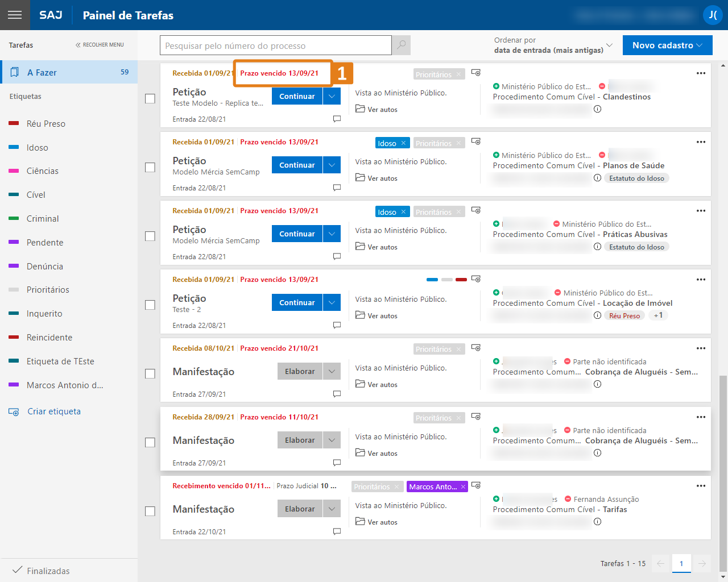This screenshot has width=728, height=582.
Task: Go to previous page arrow
Action: [x=660, y=563]
